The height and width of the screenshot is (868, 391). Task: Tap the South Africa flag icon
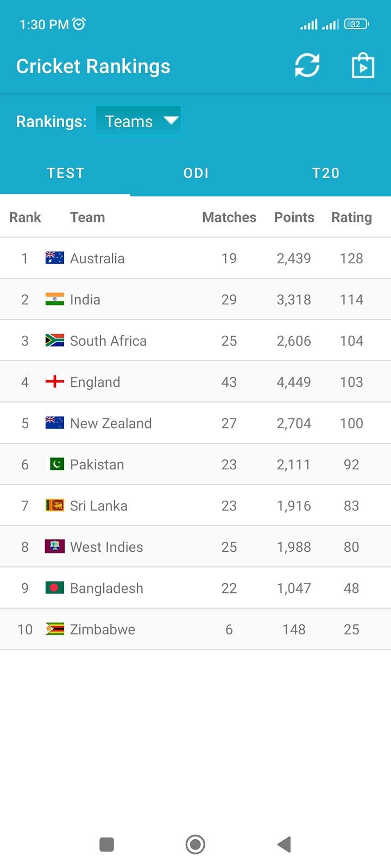pos(55,341)
